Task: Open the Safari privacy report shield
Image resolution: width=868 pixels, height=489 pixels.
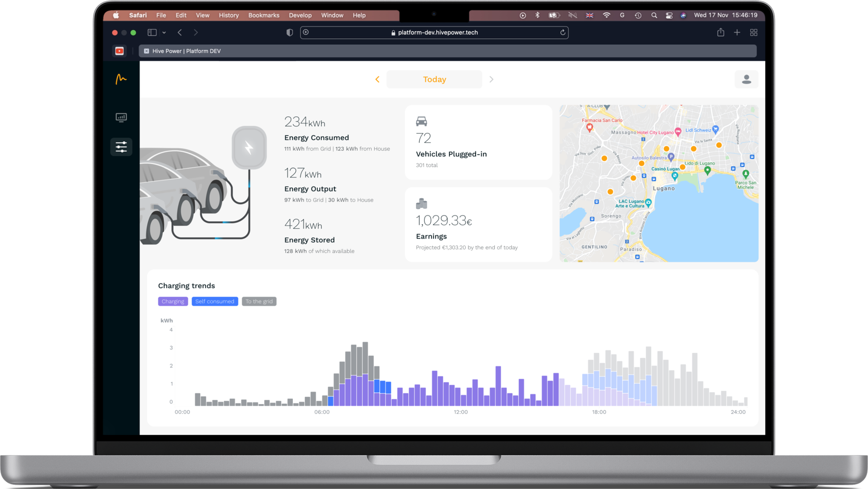Action: pyautogui.click(x=289, y=33)
